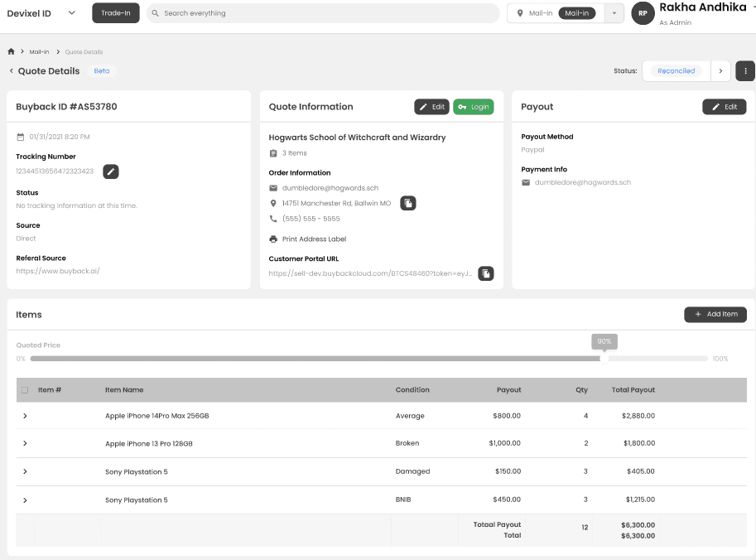The image size is (756, 560).
Task: Edit the Quote Information
Action: [432, 107]
